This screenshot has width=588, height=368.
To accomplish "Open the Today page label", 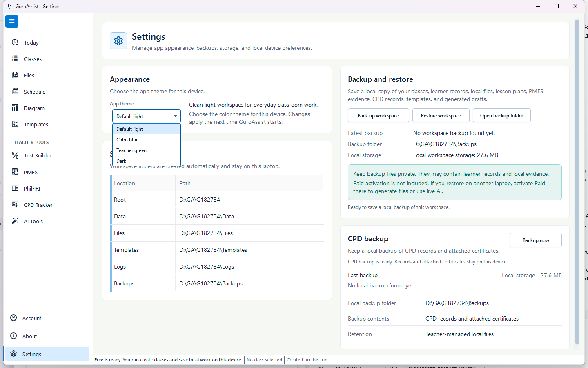I will pos(31,43).
